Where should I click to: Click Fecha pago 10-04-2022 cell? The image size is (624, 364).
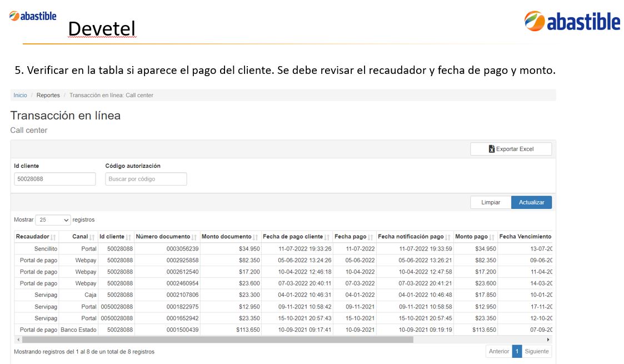point(355,272)
